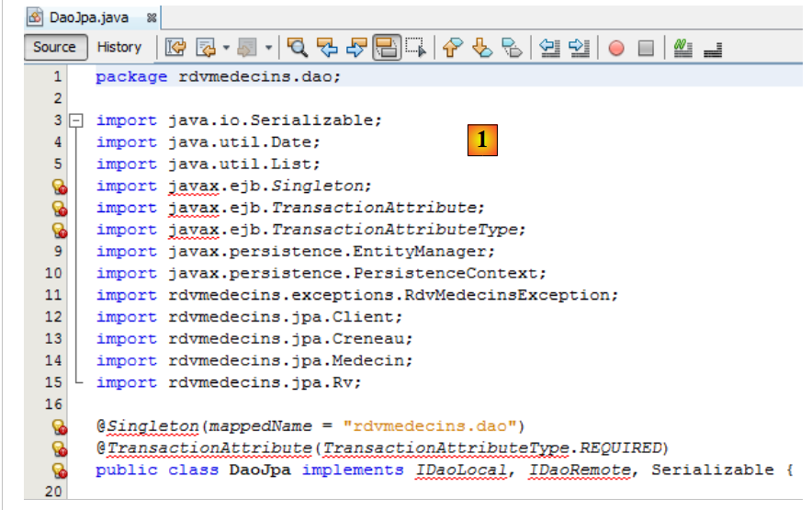The image size is (812, 510).
Task: Shift line right
Action: [579, 48]
